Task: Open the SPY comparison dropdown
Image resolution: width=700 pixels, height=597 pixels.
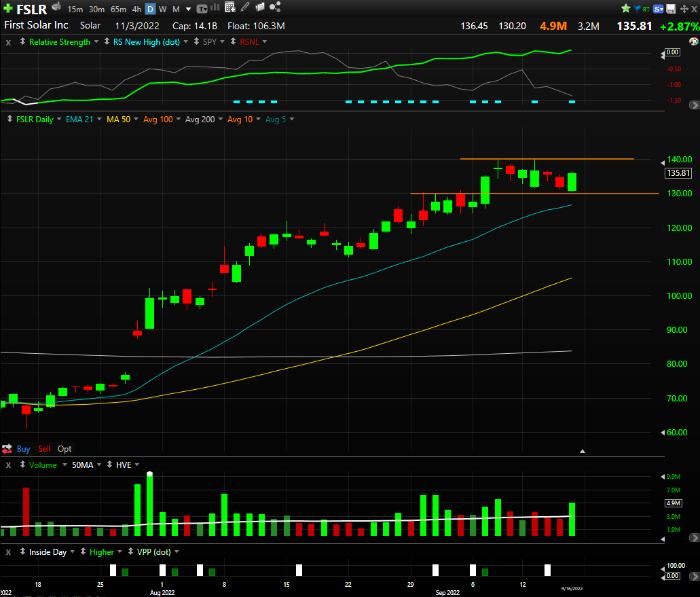Action: [222, 42]
